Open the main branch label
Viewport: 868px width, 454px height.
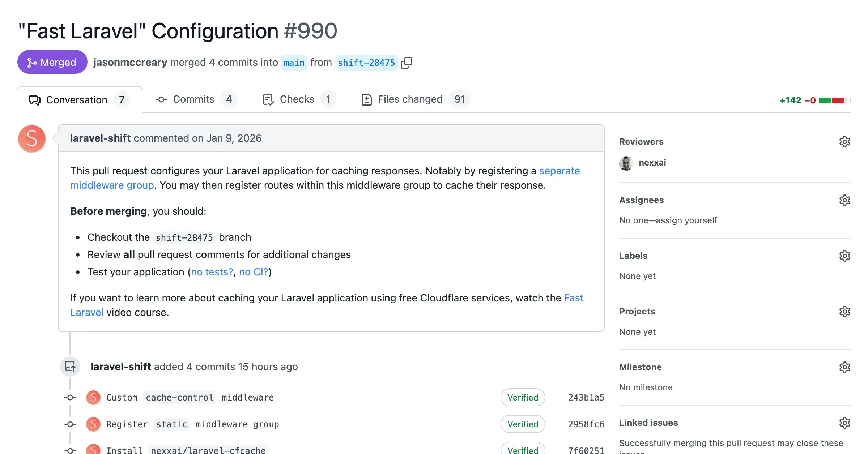pyautogui.click(x=294, y=62)
